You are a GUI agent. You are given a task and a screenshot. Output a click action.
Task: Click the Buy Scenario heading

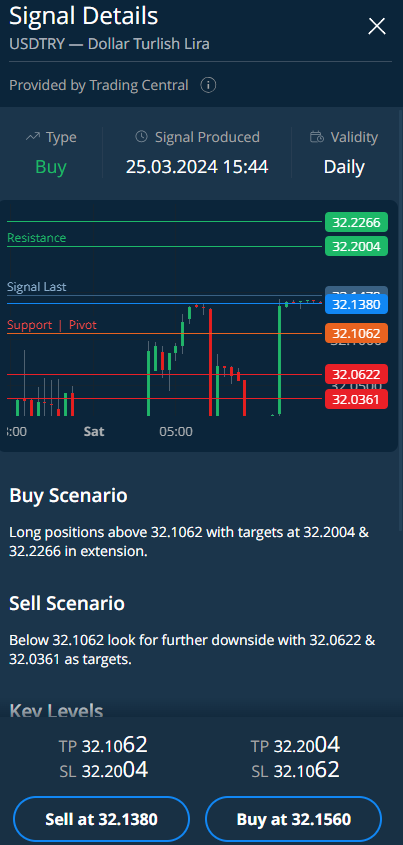68,495
